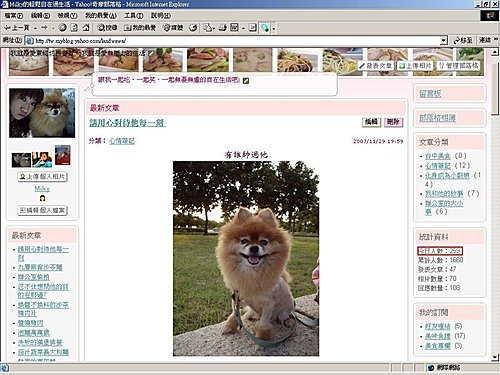This screenshot has width=500, height=375.
Task: Click the 編輯個人檔案 button
Action: tap(42, 210)
